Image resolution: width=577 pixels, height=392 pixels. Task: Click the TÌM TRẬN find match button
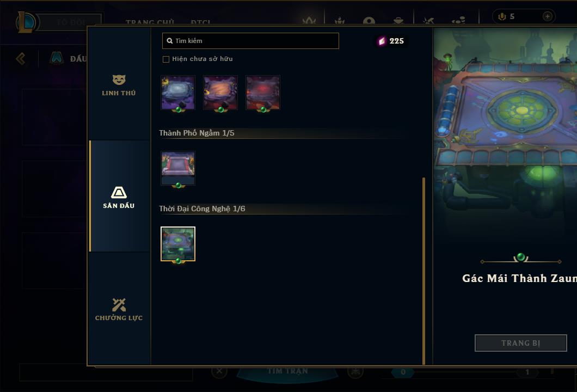coord(287,371)
